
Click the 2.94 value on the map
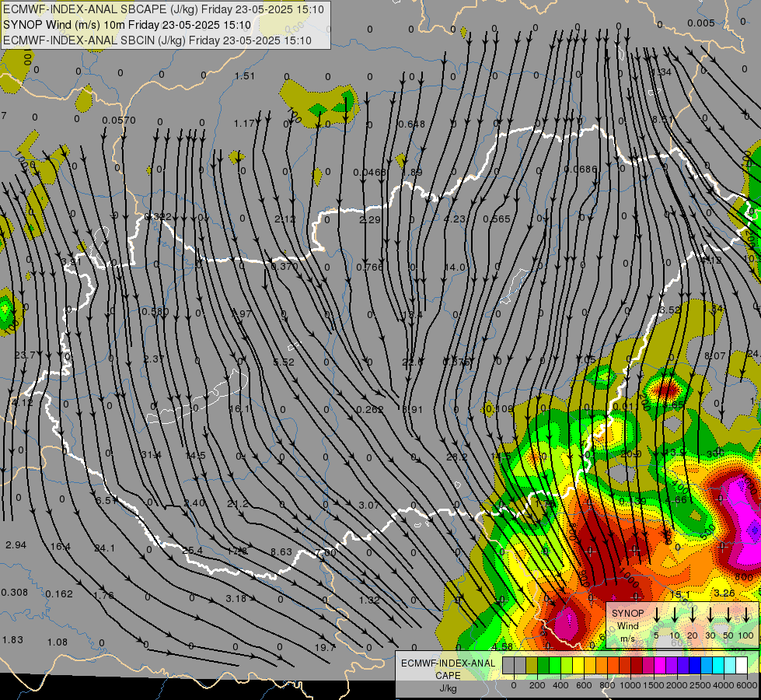click(16, 545)
